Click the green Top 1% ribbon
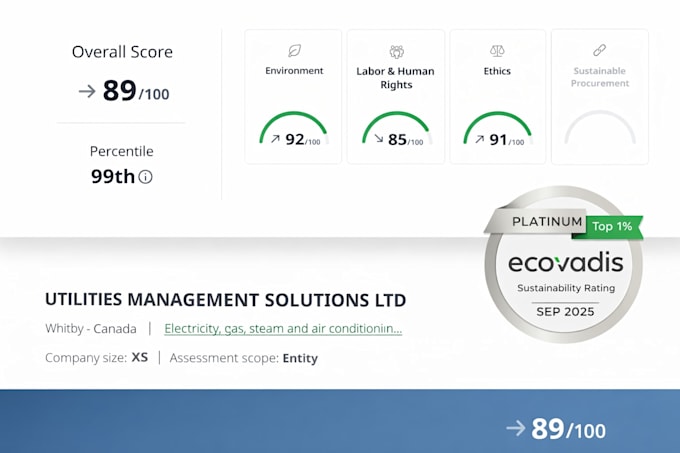Image resolution: width=680 pixels, height=453 pixels. coord(608,227)
